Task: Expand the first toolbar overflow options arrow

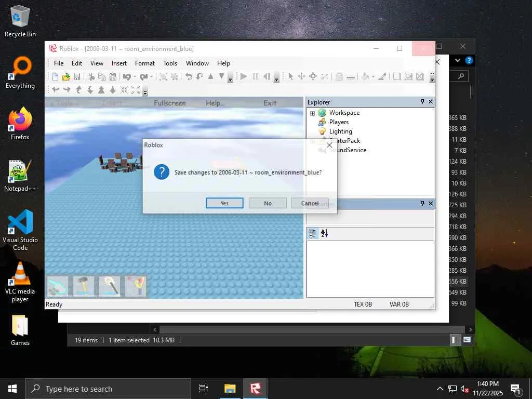Action: (230, 77)
